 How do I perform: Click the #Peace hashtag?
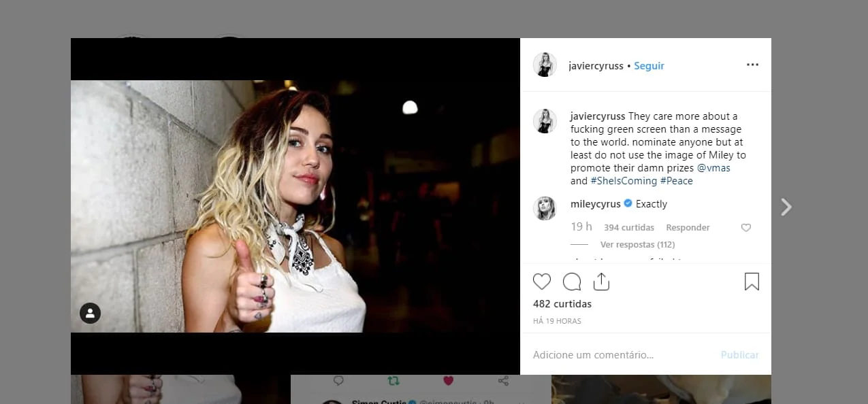676,181
